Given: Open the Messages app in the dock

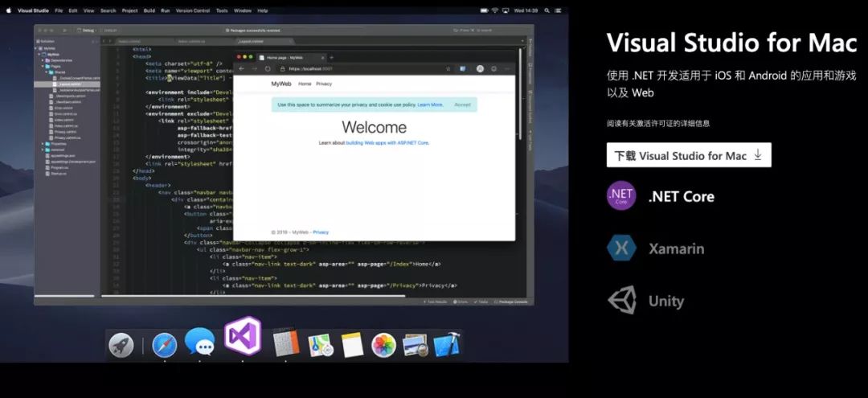Looking at the screenshot, I should (199, 344).
